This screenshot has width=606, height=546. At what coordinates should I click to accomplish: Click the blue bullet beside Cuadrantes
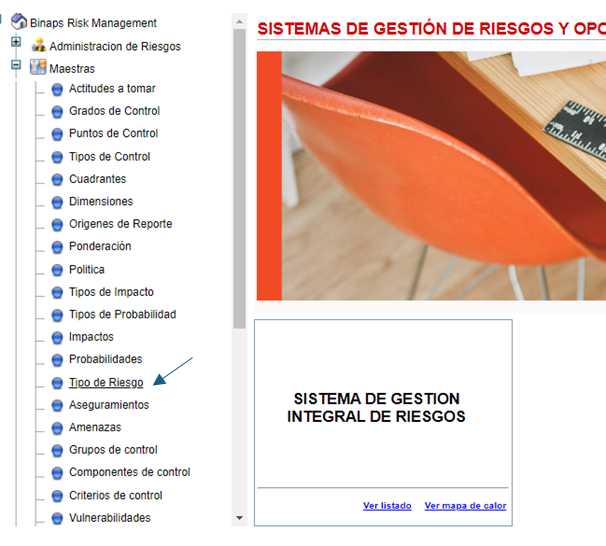tap(57, 179)
